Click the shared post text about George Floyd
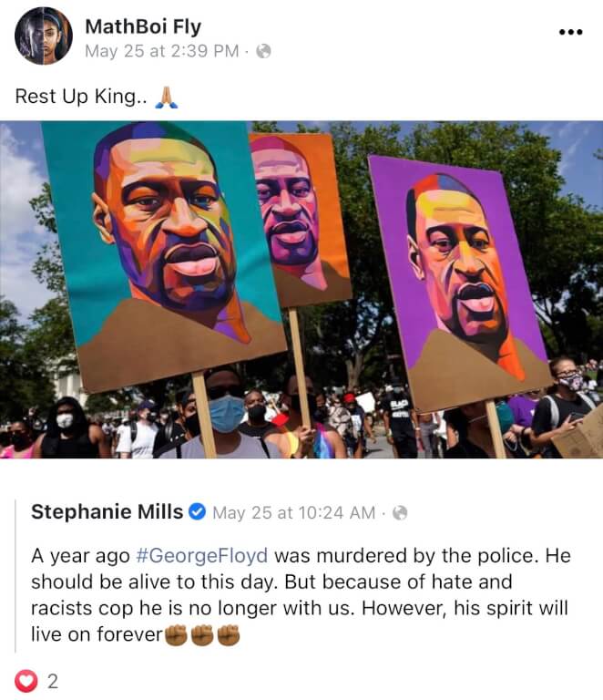The width and height of the screenshot is (603, 700). click(x=301, y=595)
